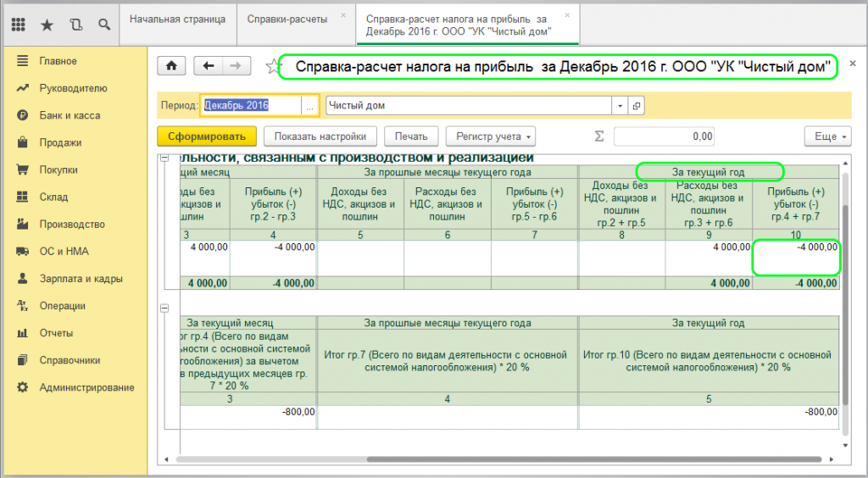Viewport: 868px width, 478px height.
Task: Open the Покупки section
Action: click(x=58, y=170)
